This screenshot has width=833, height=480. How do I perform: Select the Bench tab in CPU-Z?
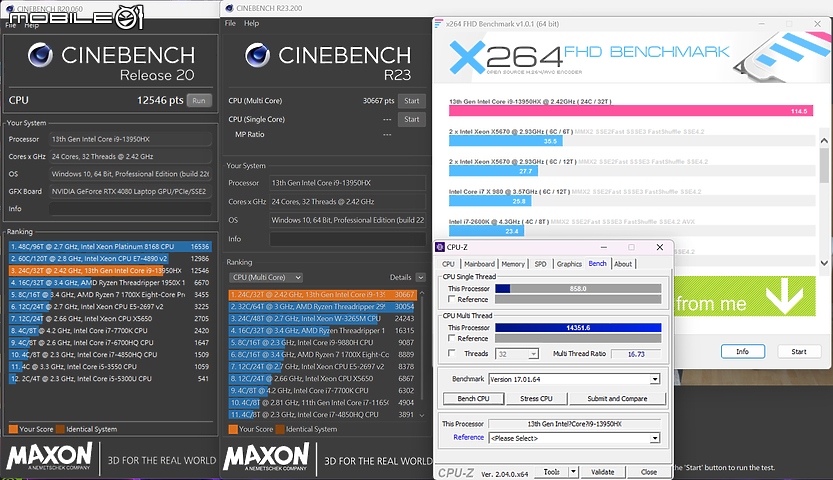pyautogui.click(x=597, y=263)
